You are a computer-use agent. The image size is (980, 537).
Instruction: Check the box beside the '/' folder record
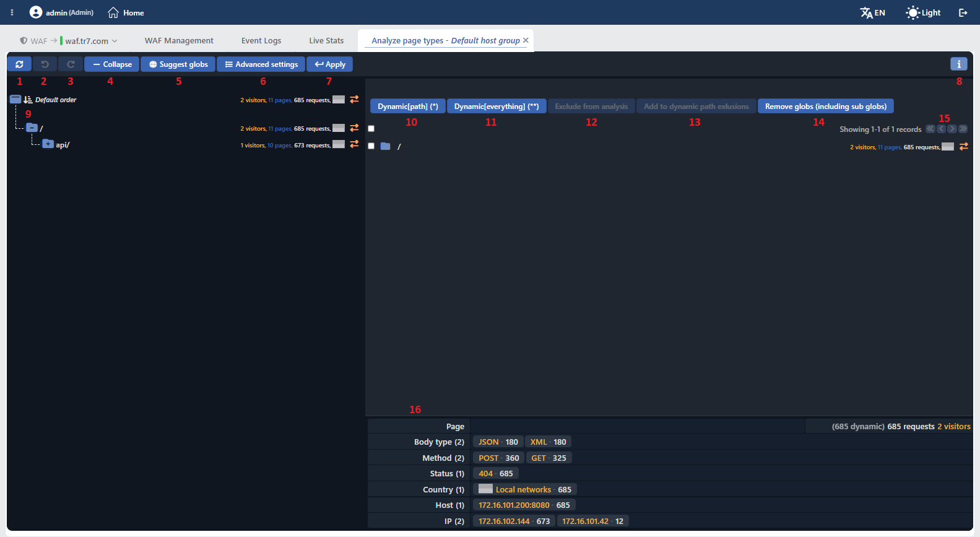(371, 146)
